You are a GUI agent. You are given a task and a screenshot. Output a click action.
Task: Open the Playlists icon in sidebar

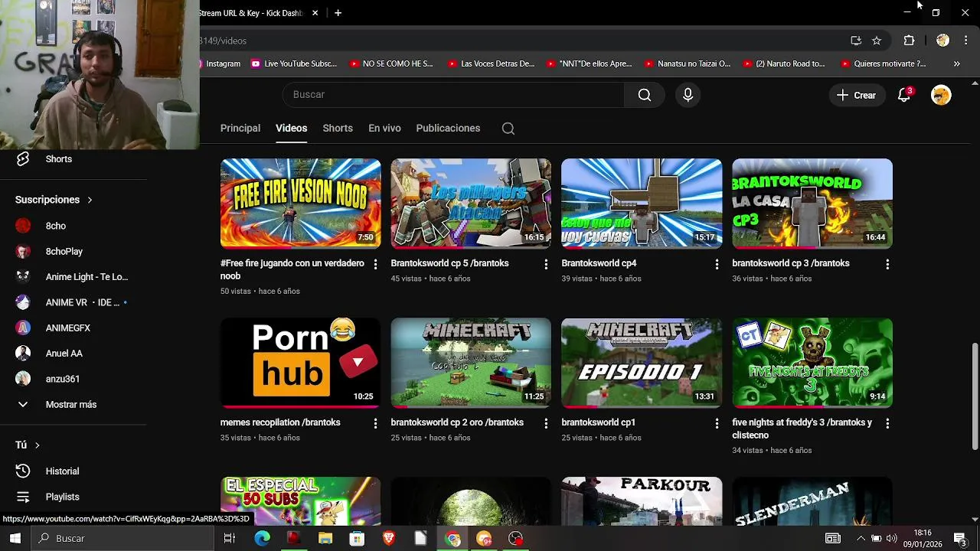(23, 497)
